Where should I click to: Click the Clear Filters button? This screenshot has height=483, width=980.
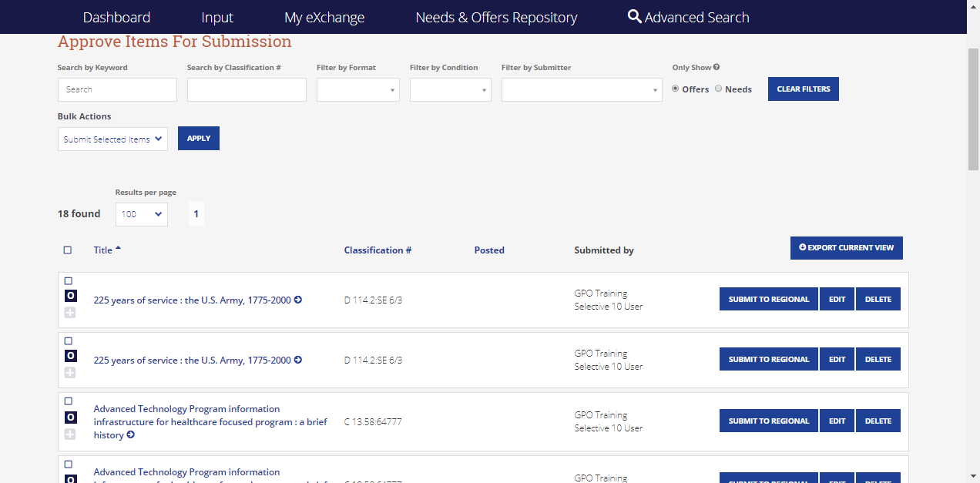click(x=804, y=89)
